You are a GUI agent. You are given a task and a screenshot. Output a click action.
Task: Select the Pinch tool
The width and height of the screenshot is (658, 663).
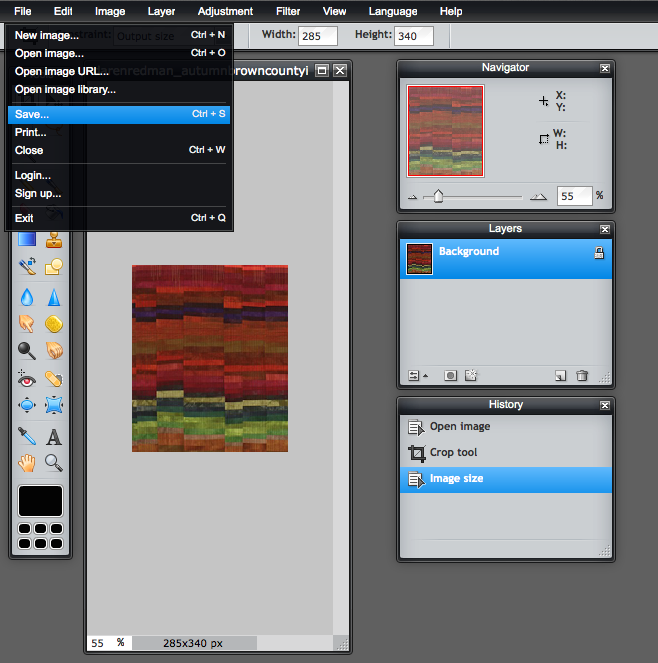(54, 405)
